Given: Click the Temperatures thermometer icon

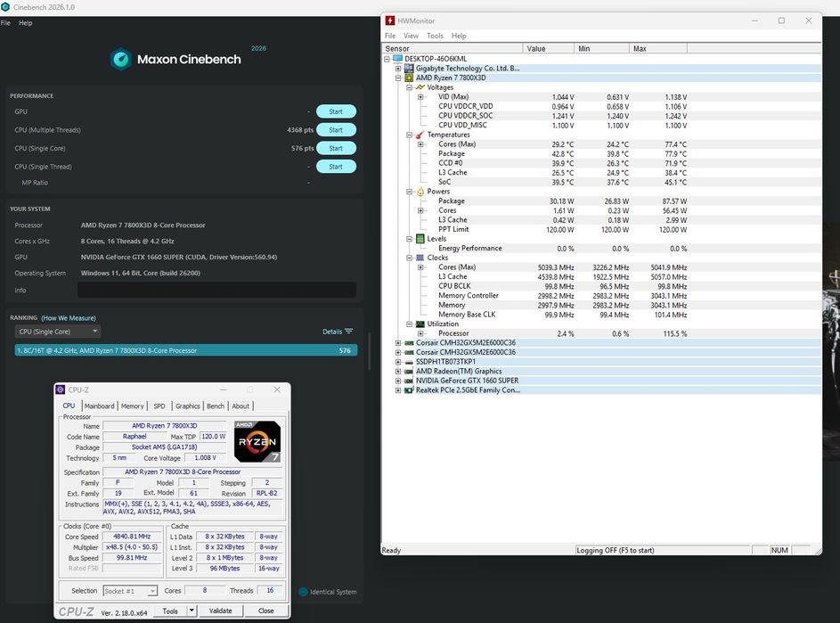Looking at the screenshot, I should [x=420, y=135].
